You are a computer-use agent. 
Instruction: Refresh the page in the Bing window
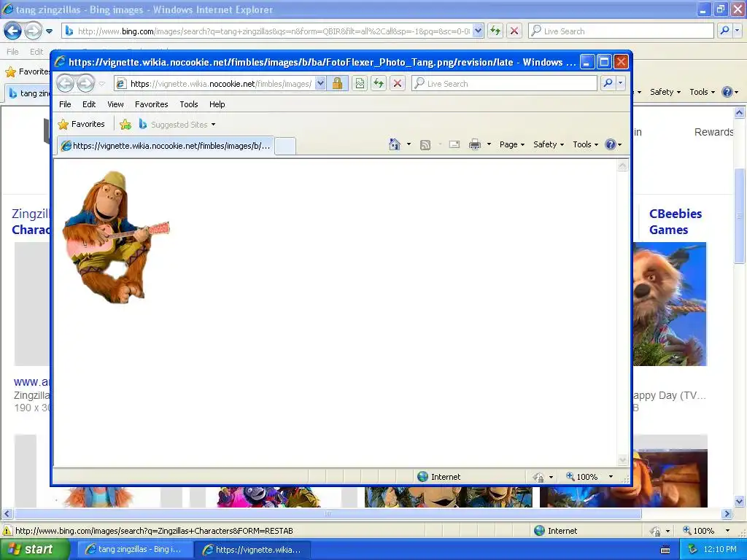[x=495, y=31]
